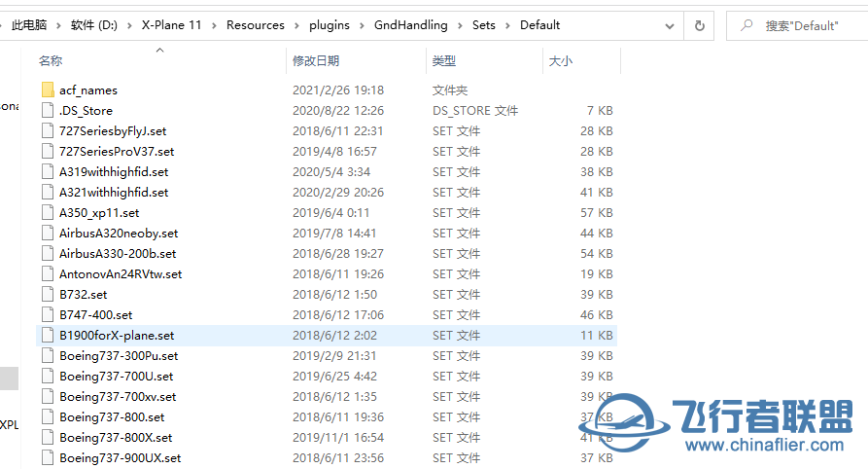Open the address bar history dropdown
Image resolution: width=868 pixels, height=469 pixels.
pyautogui.click(x=670, y=26)
